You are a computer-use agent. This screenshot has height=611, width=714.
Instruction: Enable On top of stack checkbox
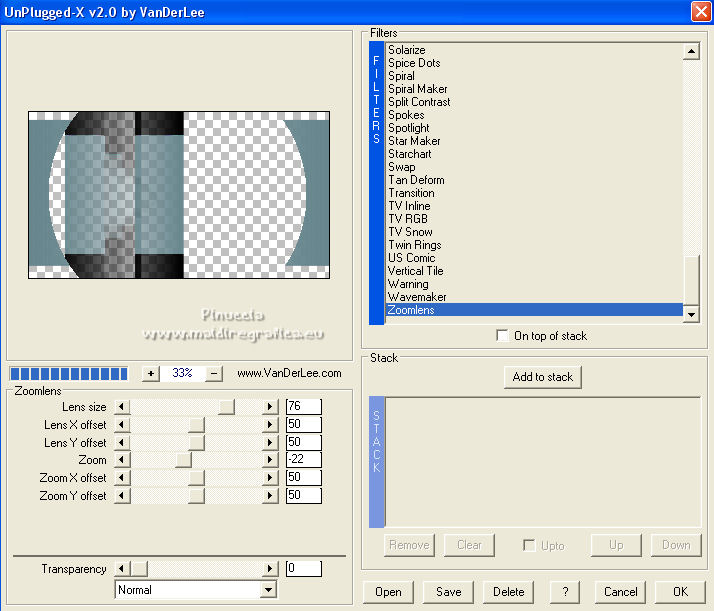[x=502, y=336]
